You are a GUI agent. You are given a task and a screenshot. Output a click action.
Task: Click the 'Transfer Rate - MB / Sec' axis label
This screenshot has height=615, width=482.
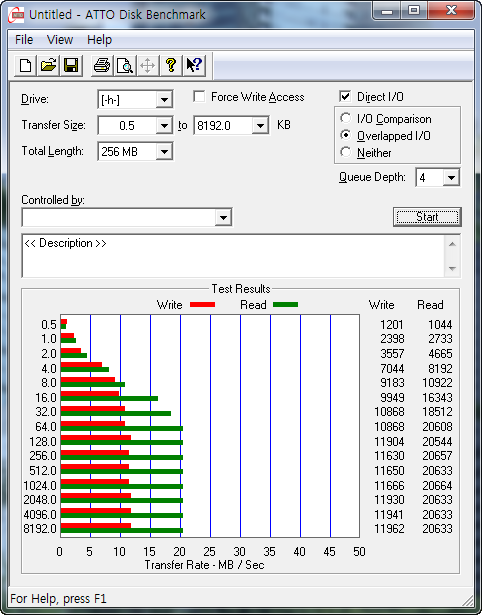[x=204, y=565]
